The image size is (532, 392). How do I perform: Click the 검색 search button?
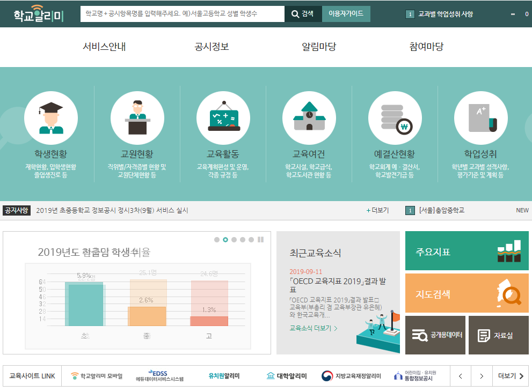pos(303,14)
